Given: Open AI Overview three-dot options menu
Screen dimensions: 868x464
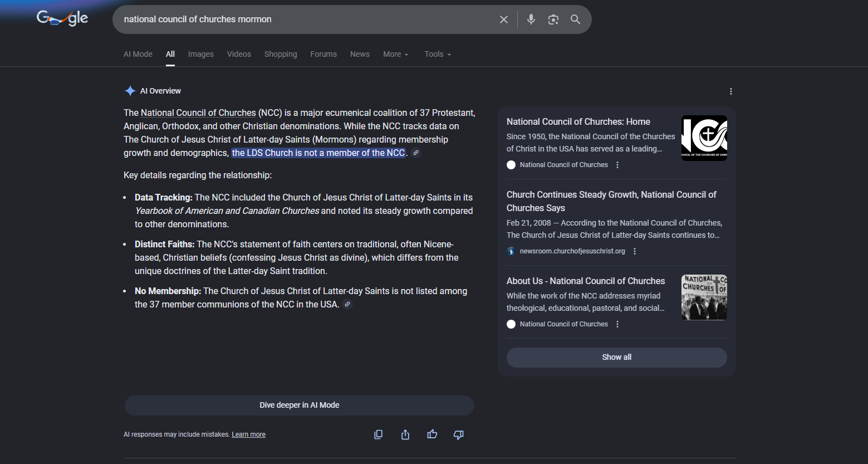Looking at the screenshot, I should point(731,91).
